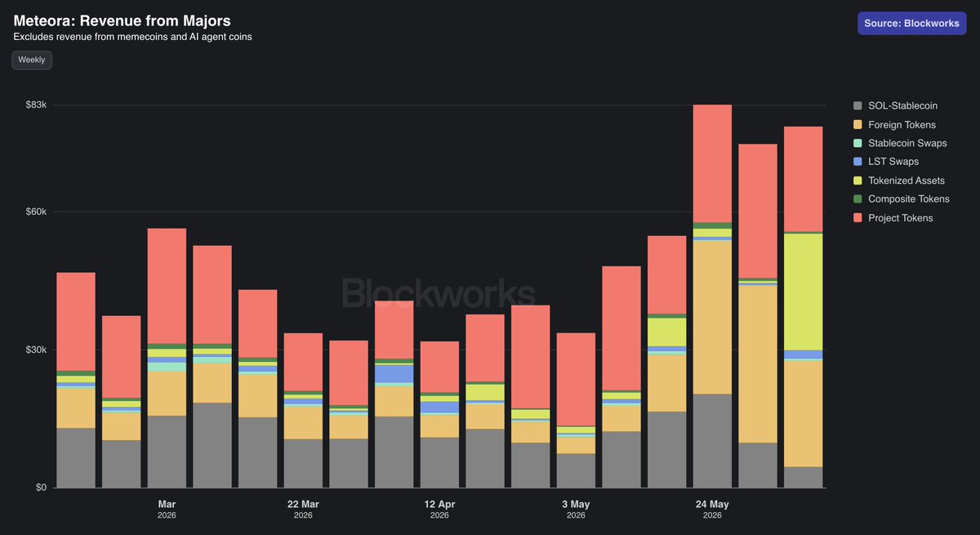
Task: Click the $0 axis label
Action: (x=40, y=488)
